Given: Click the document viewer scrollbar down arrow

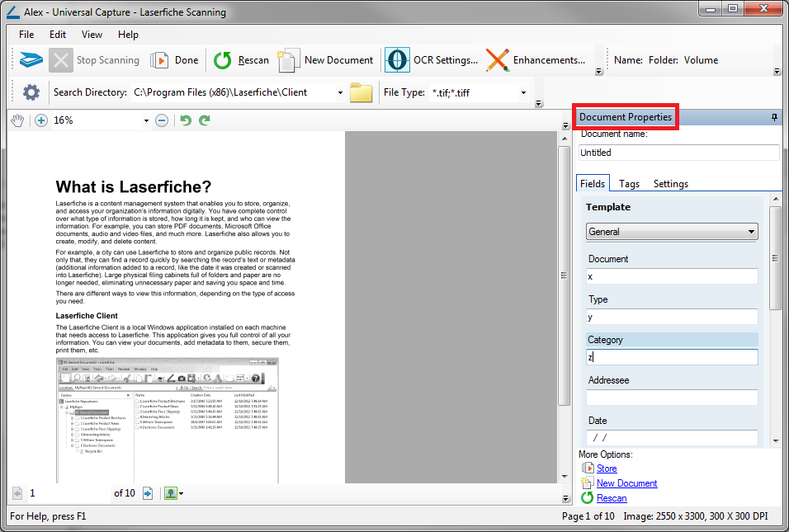Looking at the screenshot, I should click(x=564, y=476).
